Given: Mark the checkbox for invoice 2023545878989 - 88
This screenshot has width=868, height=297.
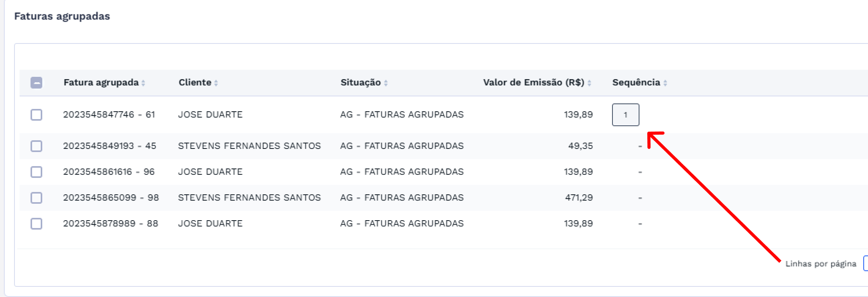Looking at the screenshot, I should pos(36,224).
